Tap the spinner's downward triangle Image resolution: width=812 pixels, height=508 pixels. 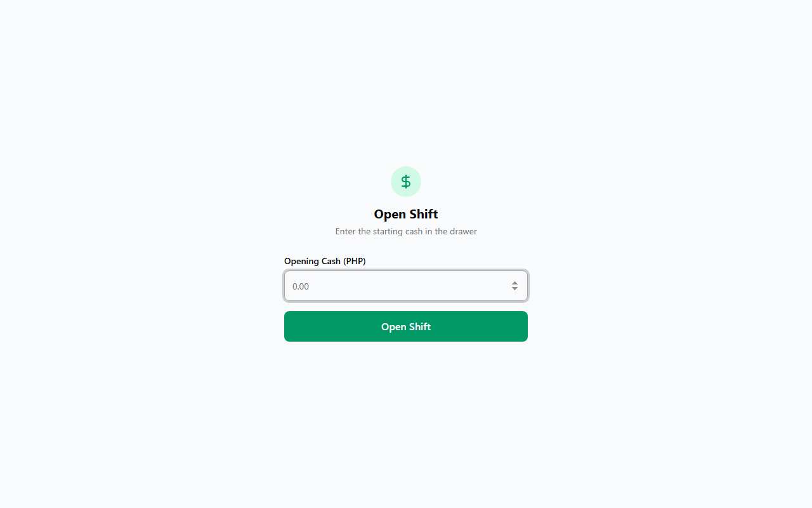(514, 289)
